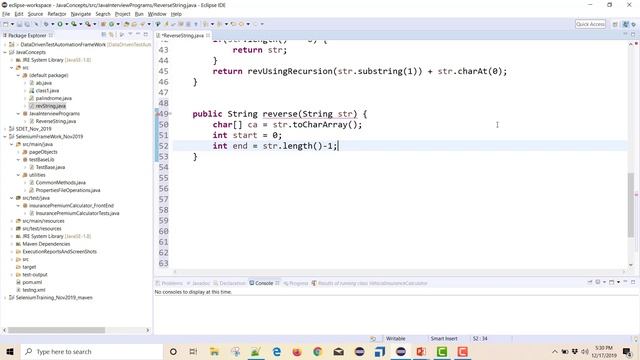Click the green Run toolbar icon
Viewport: 640px width, 360px height.
pos(60,24)
